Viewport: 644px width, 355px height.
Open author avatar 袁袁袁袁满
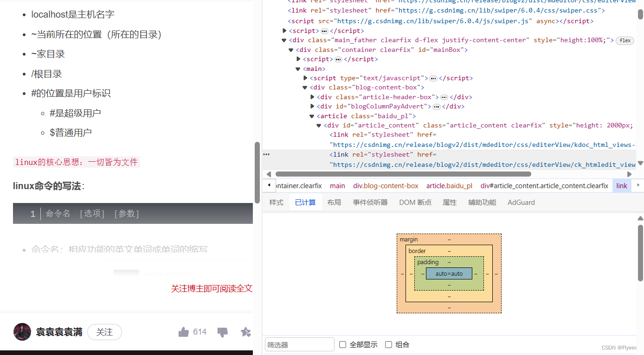point(22,332)
